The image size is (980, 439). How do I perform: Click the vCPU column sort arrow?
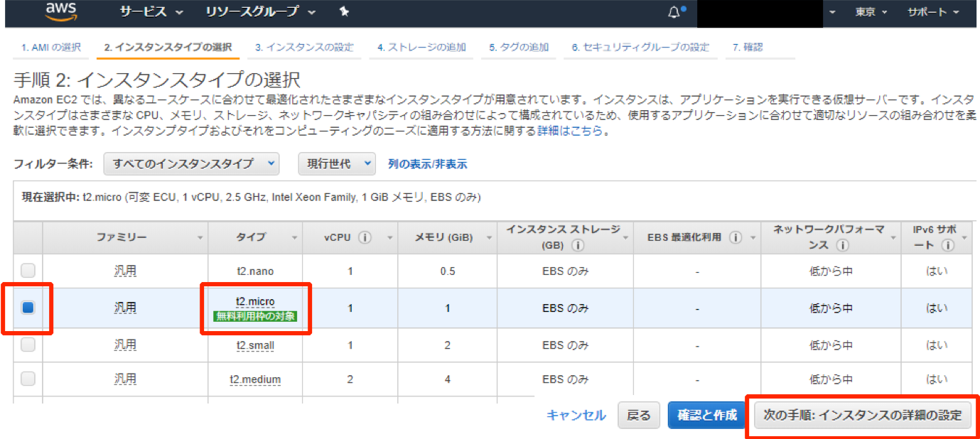[389, 239]
